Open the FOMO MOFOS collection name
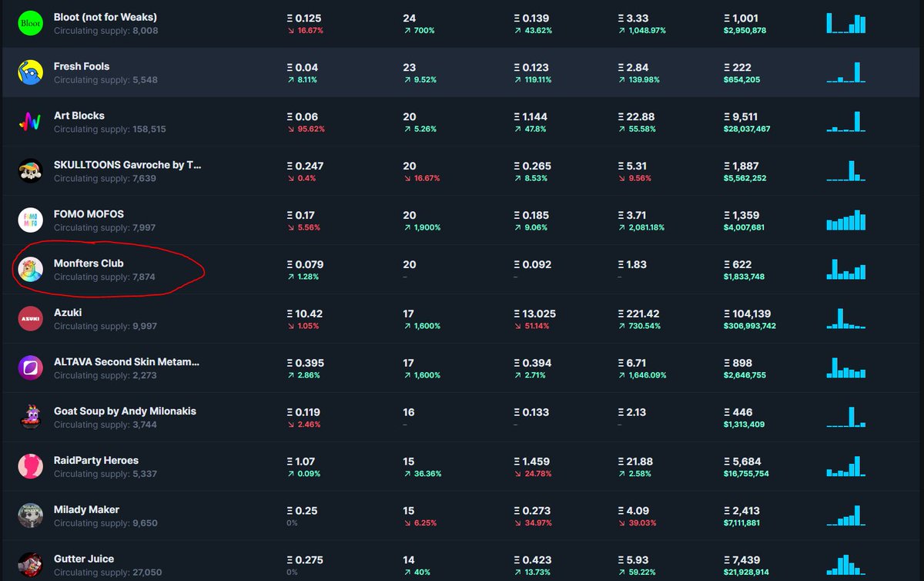This screenshot has width=924, height=581. (89, 214)
